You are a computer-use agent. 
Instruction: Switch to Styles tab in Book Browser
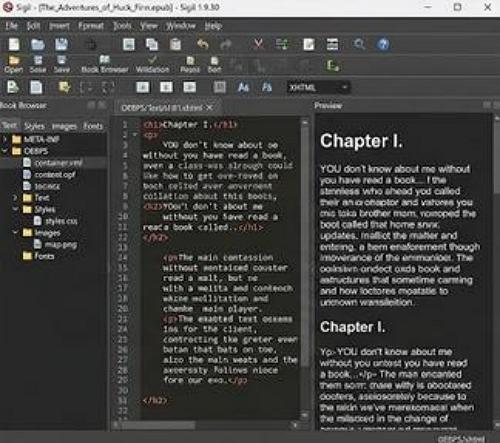click(x=34, y=126)
